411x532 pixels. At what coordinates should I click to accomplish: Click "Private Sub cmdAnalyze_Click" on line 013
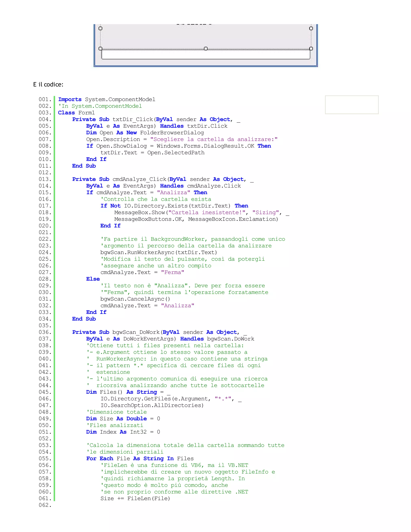(119, 179)
